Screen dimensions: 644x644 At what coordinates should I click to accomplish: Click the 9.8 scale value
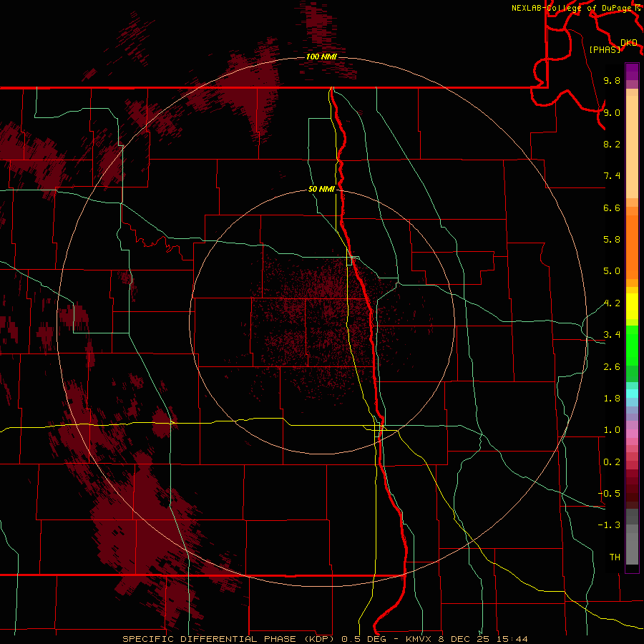[612, 80]
